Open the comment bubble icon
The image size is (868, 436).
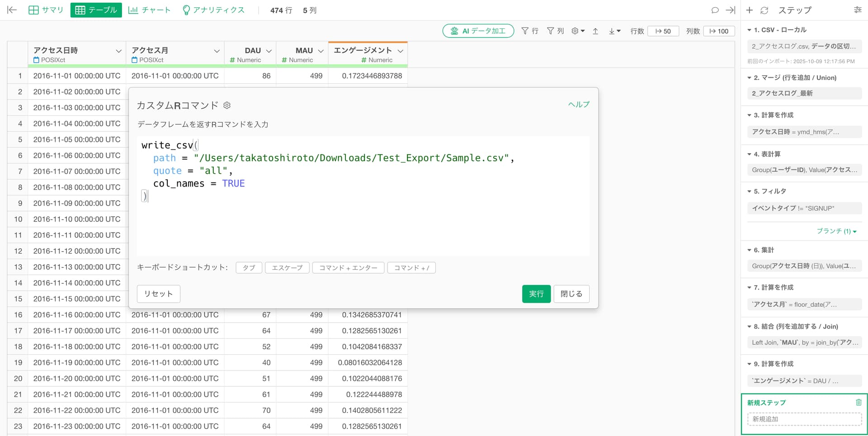(715, 10)
